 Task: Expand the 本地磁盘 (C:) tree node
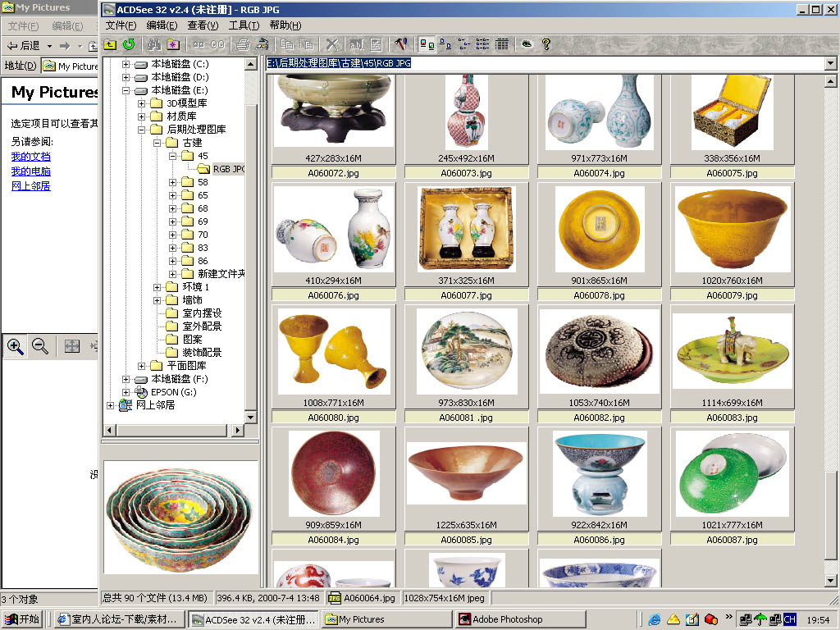[x=126, y=64]
